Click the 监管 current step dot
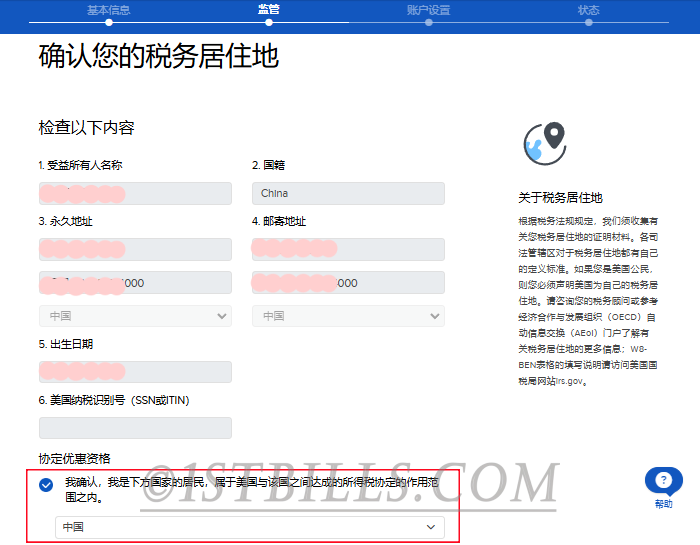The height and width of the screenshot is (545, 700). pyautogui.click(x=268, y=22)
